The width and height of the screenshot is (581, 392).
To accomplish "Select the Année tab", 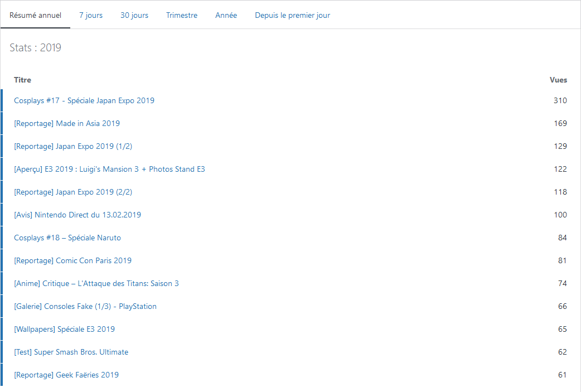I will tap(226, 15).
